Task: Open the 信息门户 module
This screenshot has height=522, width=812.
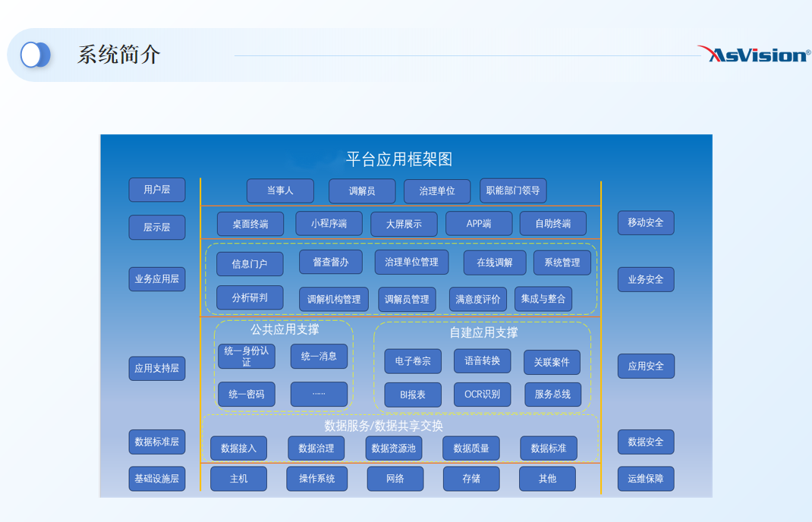Action: coord(250,264)
